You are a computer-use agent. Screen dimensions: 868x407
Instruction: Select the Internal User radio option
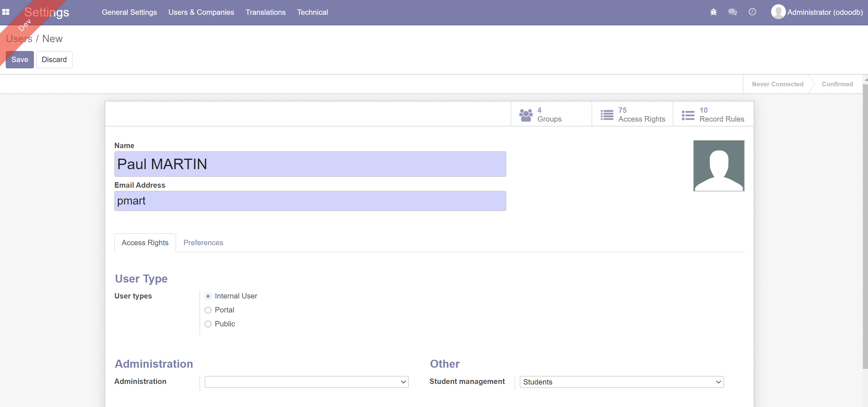tap(208, 296)
